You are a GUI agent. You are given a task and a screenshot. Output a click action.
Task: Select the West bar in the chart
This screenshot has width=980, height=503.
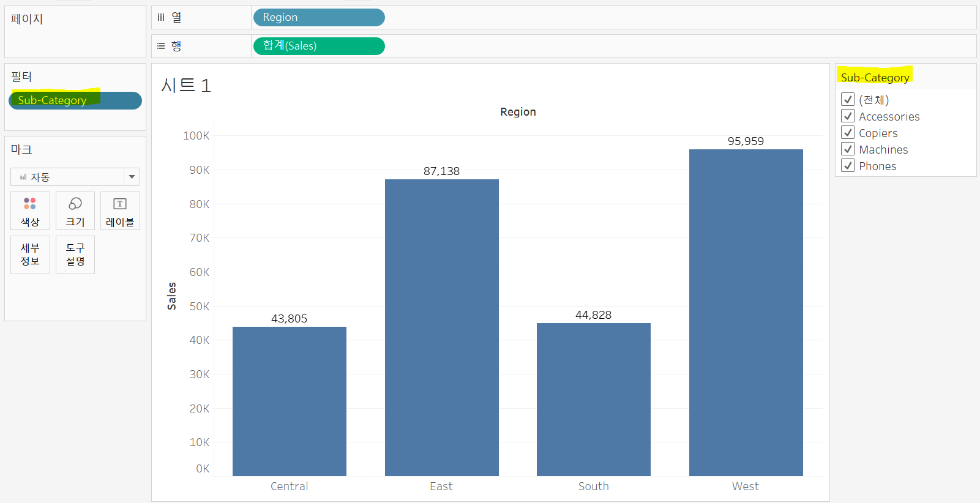pos(746,313)
